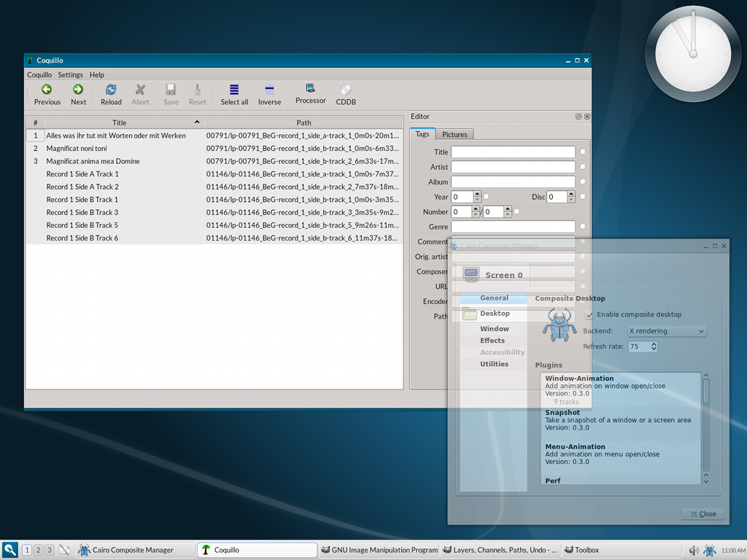
Task: Click the Save toolbar icon
Action: click(171, 94)
